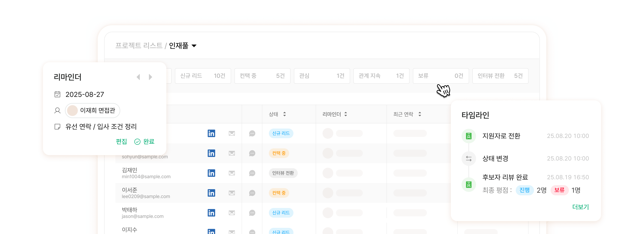
Task: Click 더보기 link in timeline panel
Action: pos(580,207)
